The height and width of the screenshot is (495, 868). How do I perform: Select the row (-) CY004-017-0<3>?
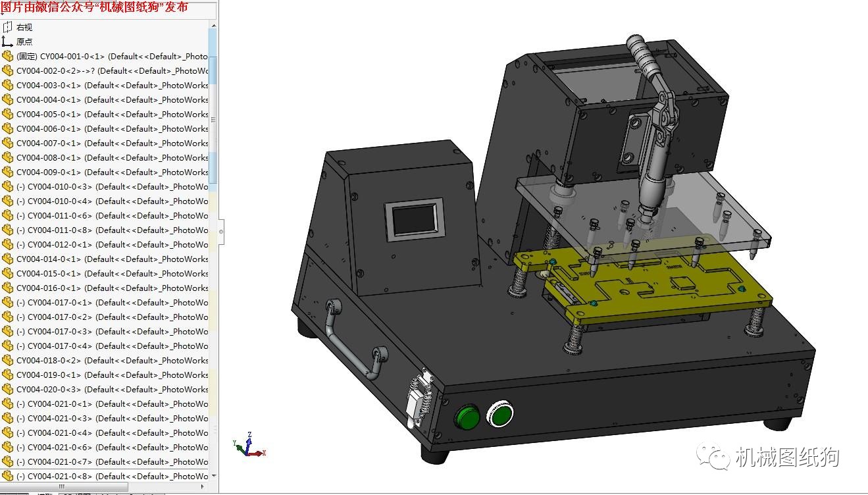[x=105, y=331]
